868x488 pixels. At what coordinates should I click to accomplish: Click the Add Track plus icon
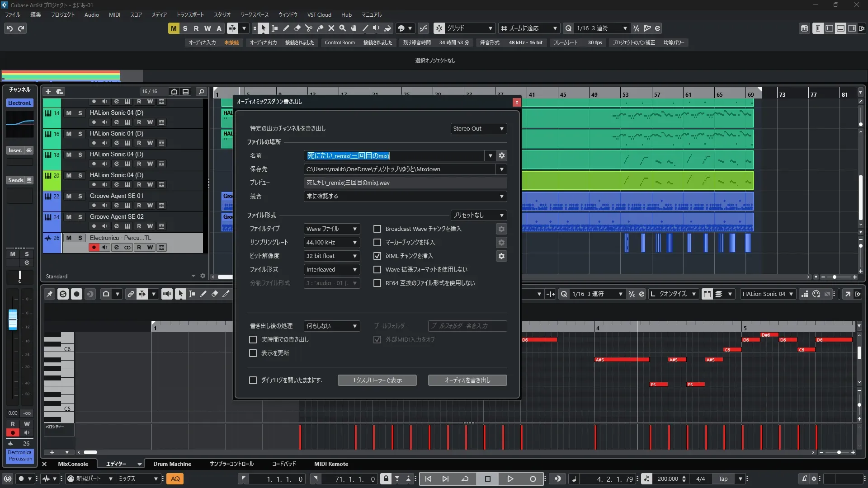48,92
